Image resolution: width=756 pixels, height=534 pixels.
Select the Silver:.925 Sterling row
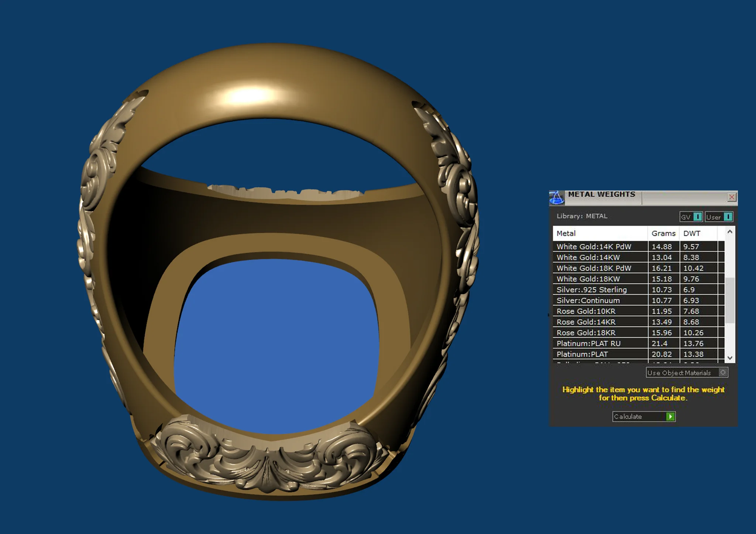[x=639, y=290]
